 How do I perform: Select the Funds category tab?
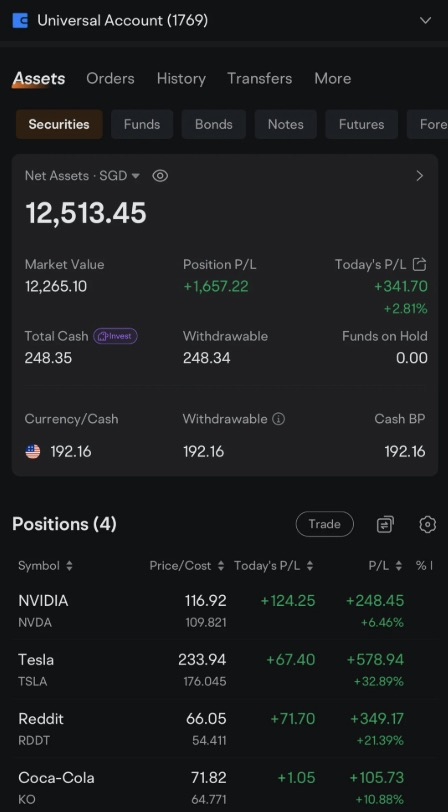142,124
